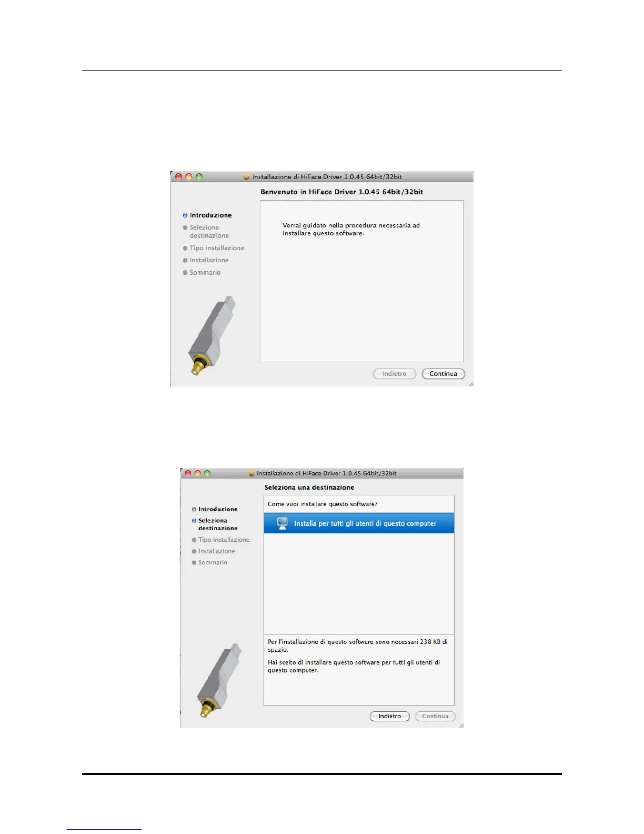The height and width of the screenshot is (834, 644).
Task: Click the package icon in the Seleziona una destinazione window title
Action: [251, 473]
